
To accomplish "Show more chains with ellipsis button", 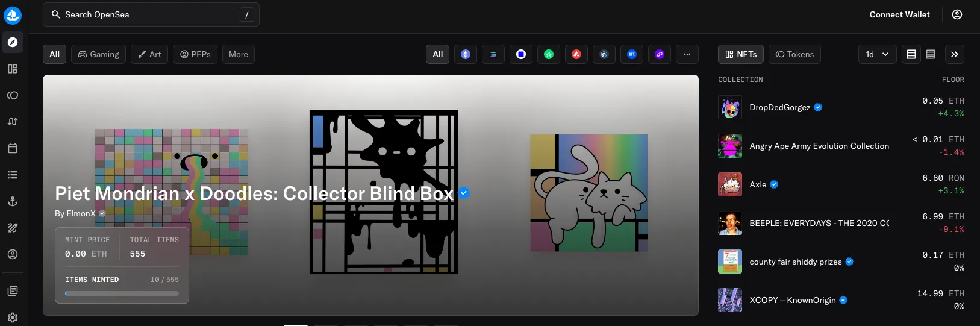I will tap(687, 54).
